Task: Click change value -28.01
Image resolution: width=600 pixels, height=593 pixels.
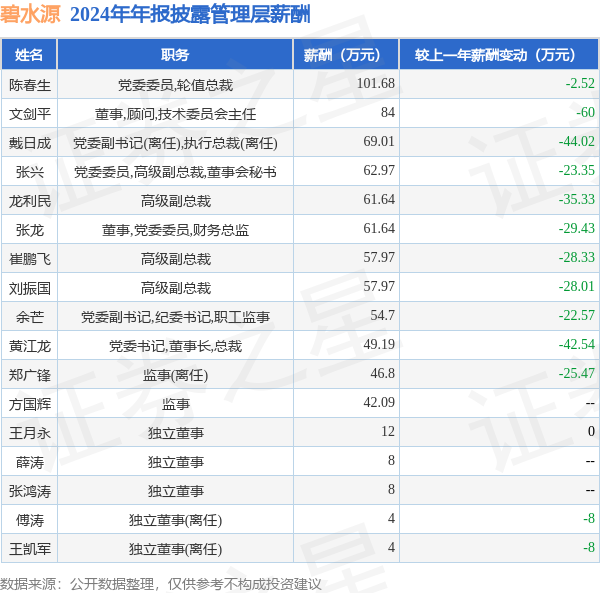Action: point(577,286)
